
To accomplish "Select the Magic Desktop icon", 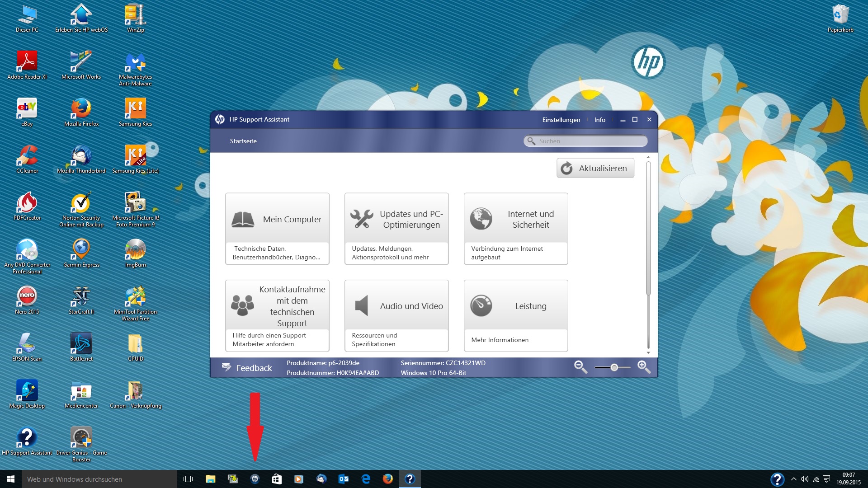I will pos(27,394).
